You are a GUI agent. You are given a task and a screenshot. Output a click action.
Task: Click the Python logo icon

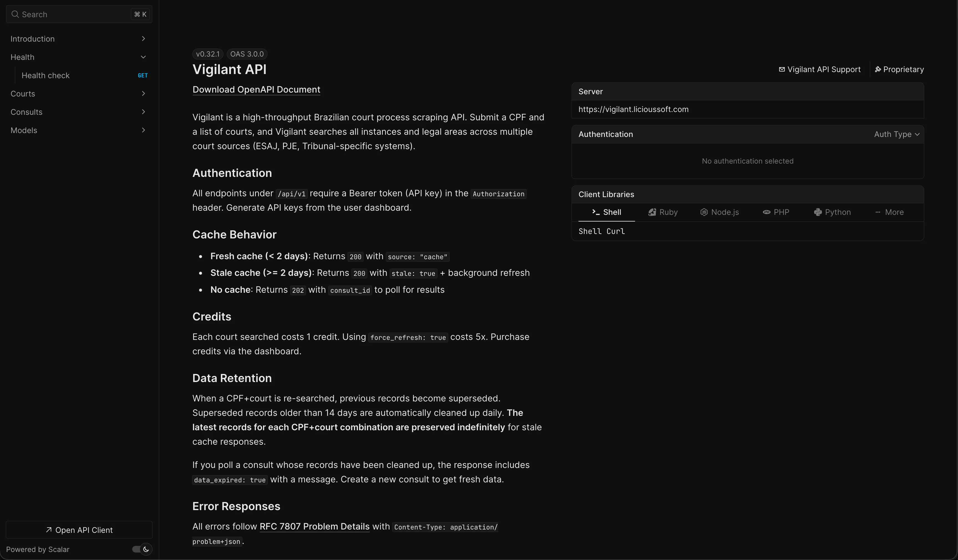(x=818, y=212)
